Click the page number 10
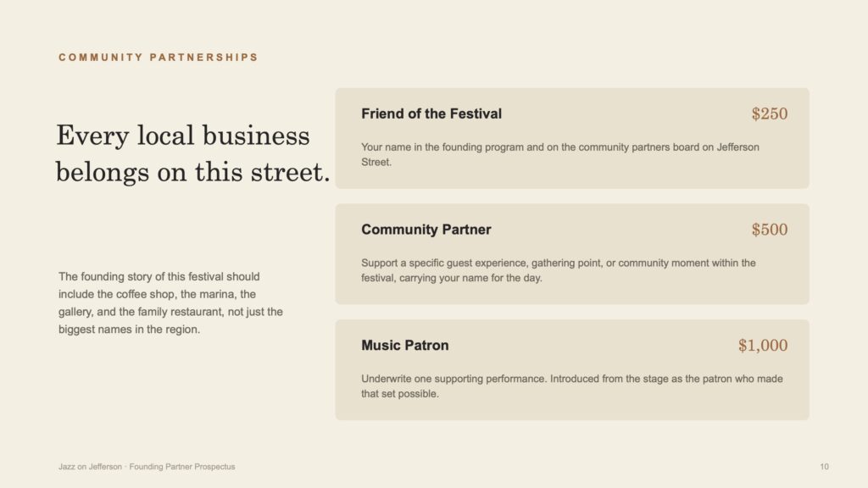The width and height of the screenshot is (868, 488). [x=824, y=467]
